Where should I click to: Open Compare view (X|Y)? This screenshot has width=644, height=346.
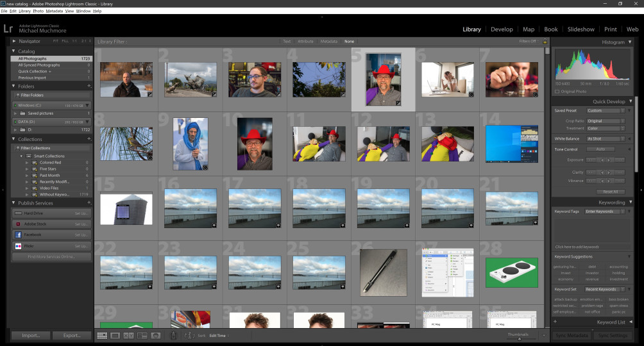tap(128, 336)
